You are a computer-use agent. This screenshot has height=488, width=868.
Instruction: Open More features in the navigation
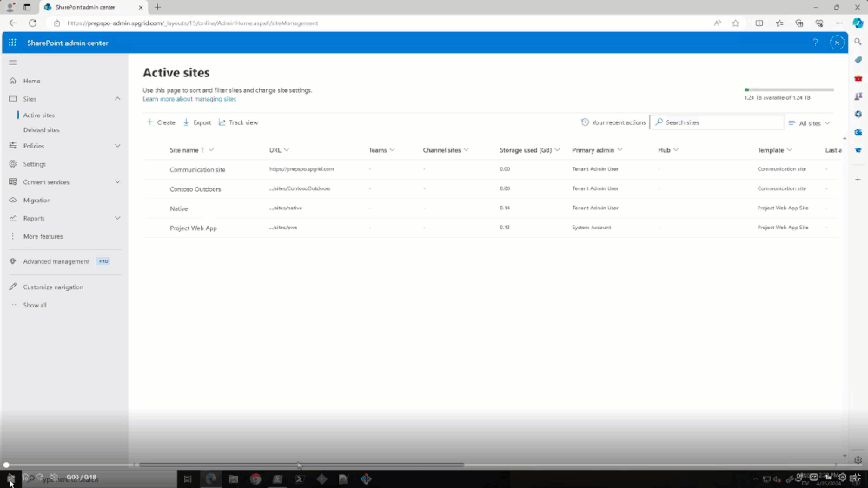pos(43,236)
